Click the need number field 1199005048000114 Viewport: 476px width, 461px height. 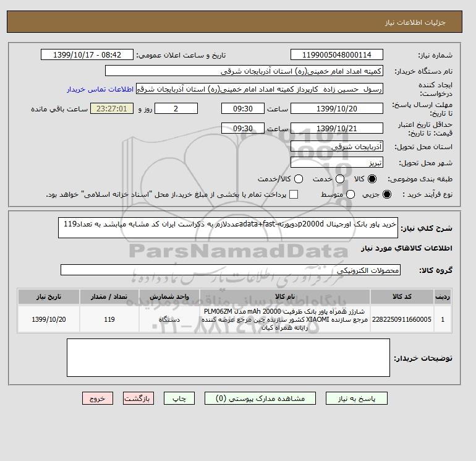pos(337,54)
